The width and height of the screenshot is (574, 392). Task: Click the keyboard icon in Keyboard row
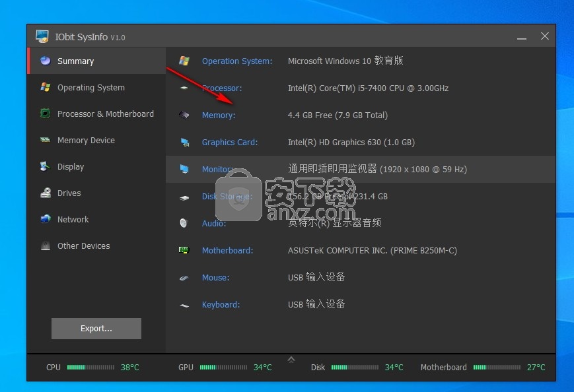(x=184, y=306)
